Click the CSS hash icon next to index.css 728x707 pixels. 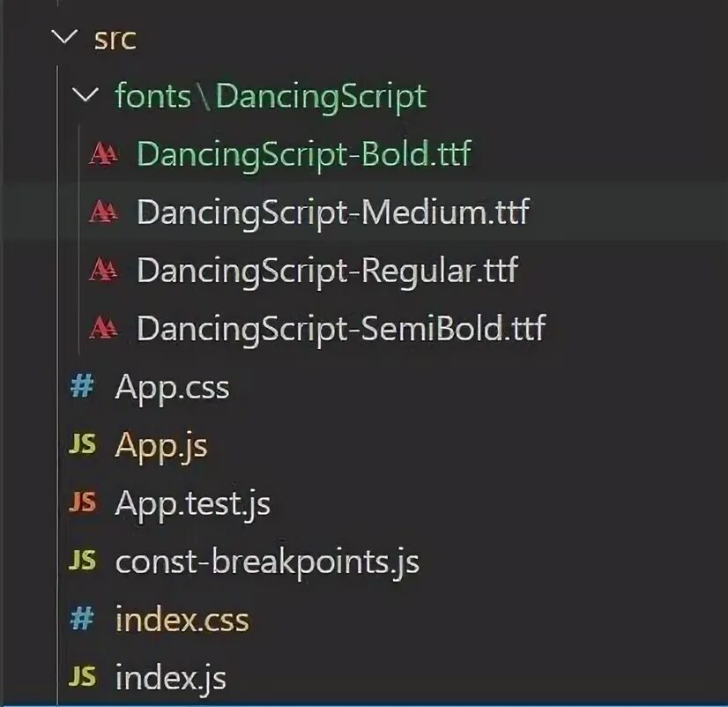(x=82, y=619)
